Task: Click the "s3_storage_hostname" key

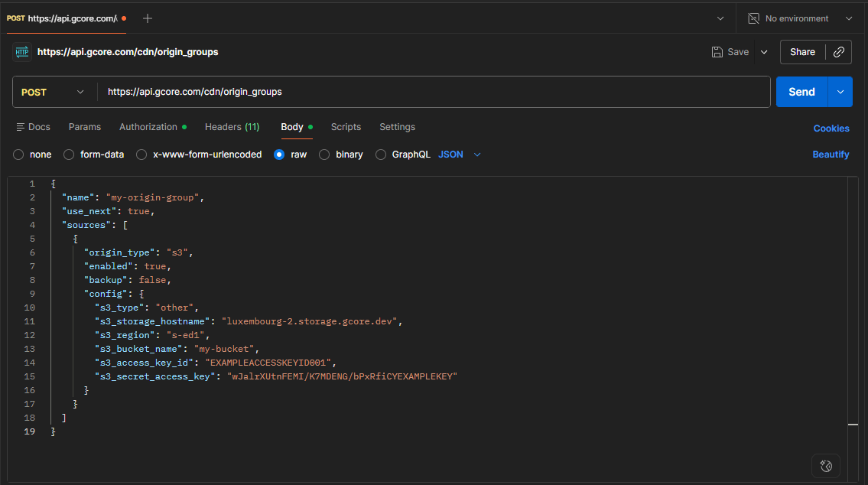Action: pyautogui.click(x=153, y=321)
